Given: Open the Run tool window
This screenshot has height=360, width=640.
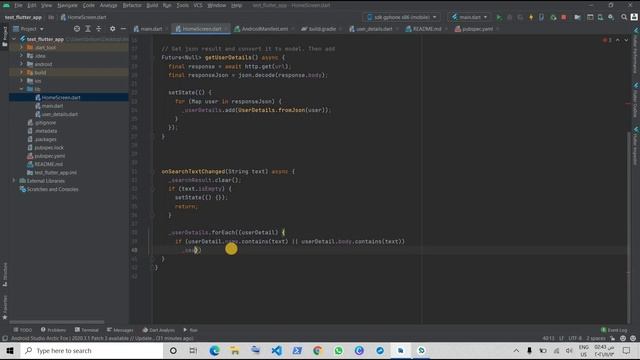Looking at the screenshot, I should [x=191, y=330].
